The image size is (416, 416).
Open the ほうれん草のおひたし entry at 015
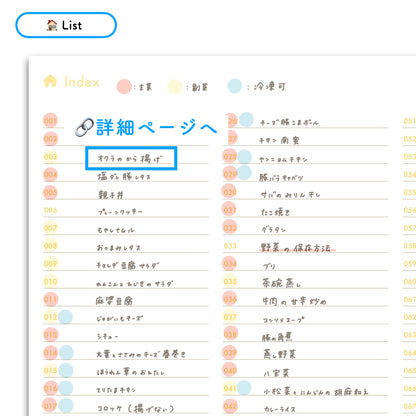(131, 372)
